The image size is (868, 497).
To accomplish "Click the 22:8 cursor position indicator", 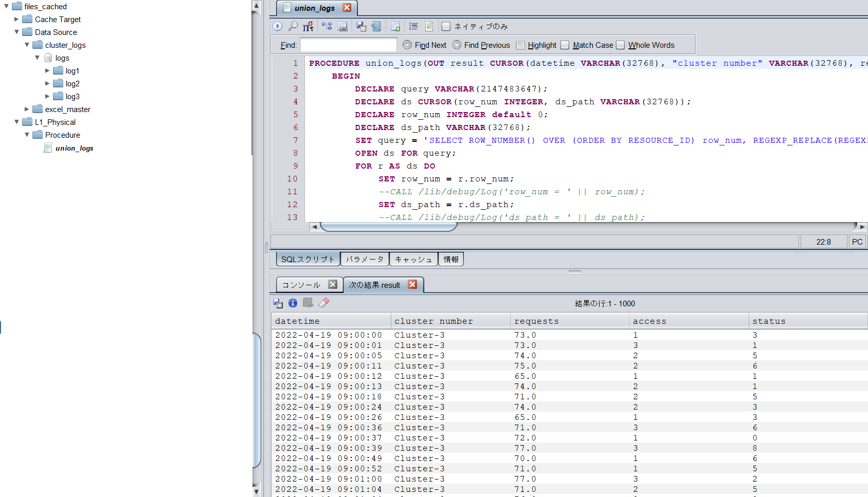I will point(823,242).
